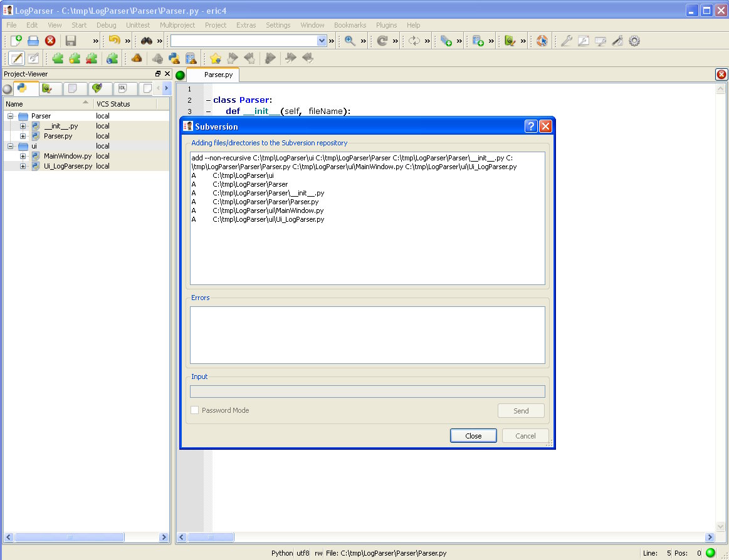The height and width of the screenshot is (560, 729).
Task: Open the quick search combo box dropdown
Action: (x=322, y=41)
